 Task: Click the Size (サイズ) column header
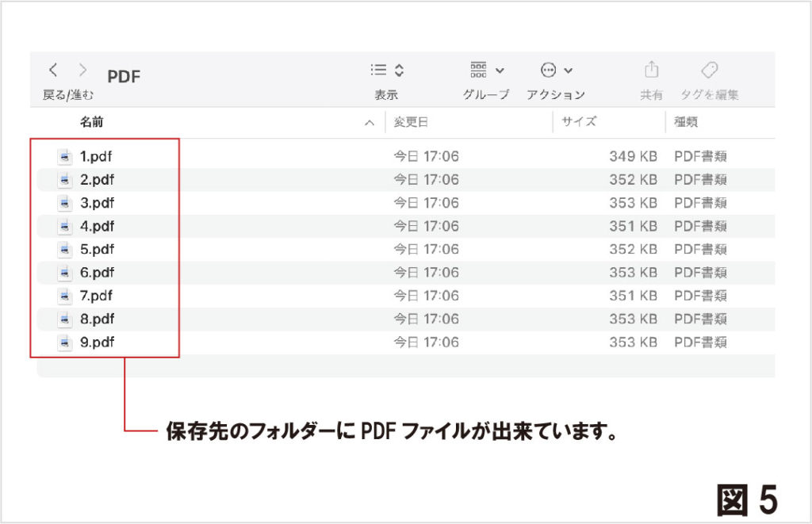579,122
